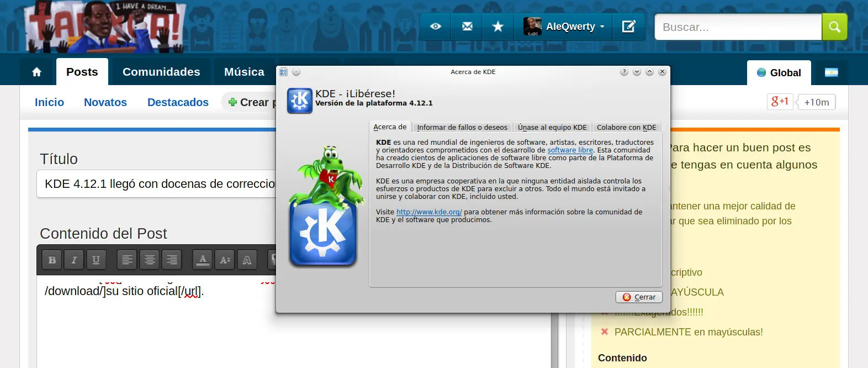Open the messages envelope icon
The width and height of the screenshot is (868, 368).
(x=467, y=27)
